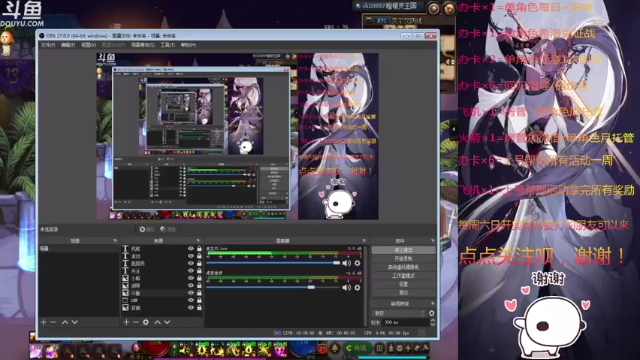The height and width of the screenshot is (360, 640).
Task: Open the 麦克风/Aux audio settings gear
Action: pos(357,263)
